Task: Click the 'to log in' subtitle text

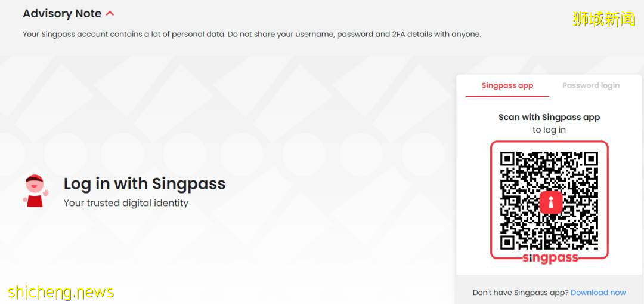Action: click(549, 130)
